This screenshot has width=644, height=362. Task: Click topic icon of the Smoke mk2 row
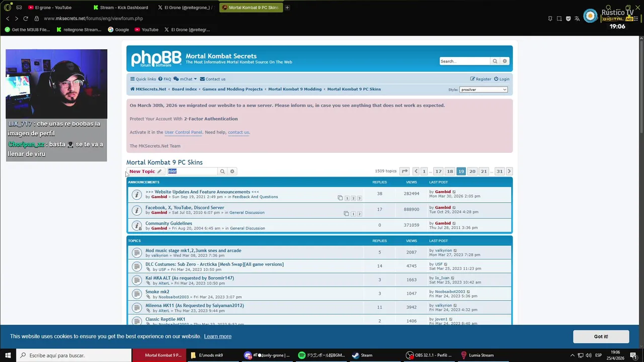pyautogui.click(x=136, y=294)
